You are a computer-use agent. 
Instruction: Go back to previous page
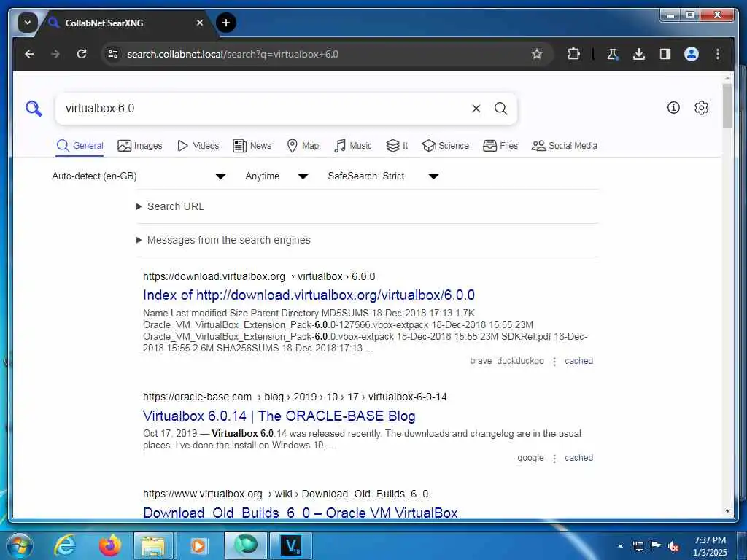point(29,54)
